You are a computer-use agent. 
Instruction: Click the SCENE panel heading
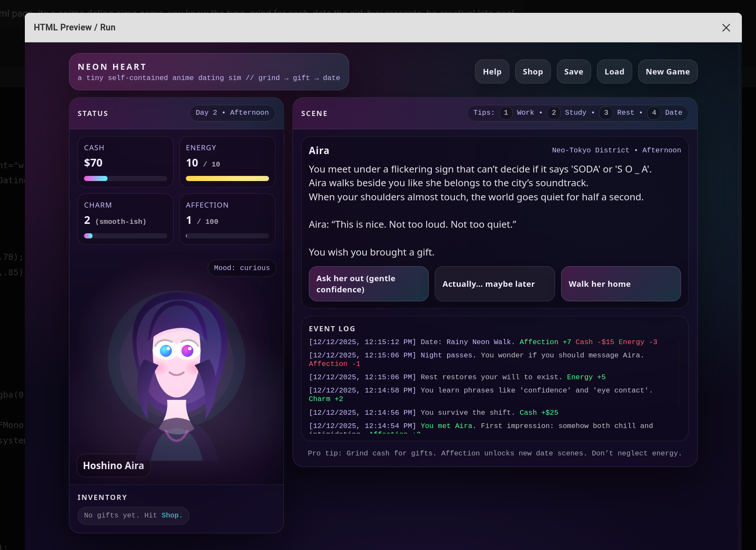[314, 113]
